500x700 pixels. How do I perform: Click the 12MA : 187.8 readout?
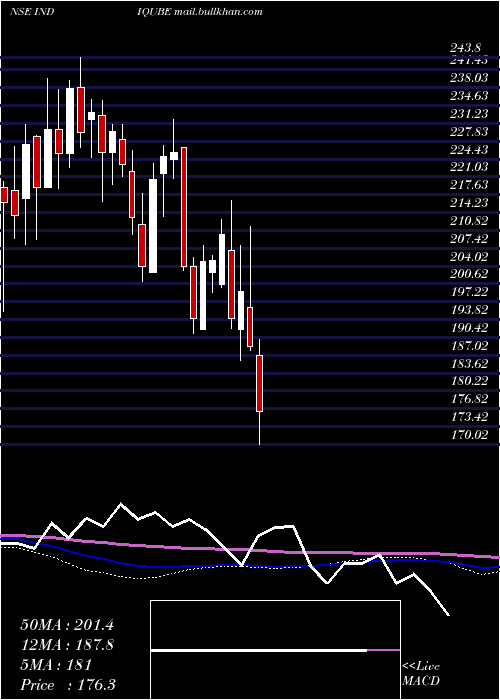(67, 645)
